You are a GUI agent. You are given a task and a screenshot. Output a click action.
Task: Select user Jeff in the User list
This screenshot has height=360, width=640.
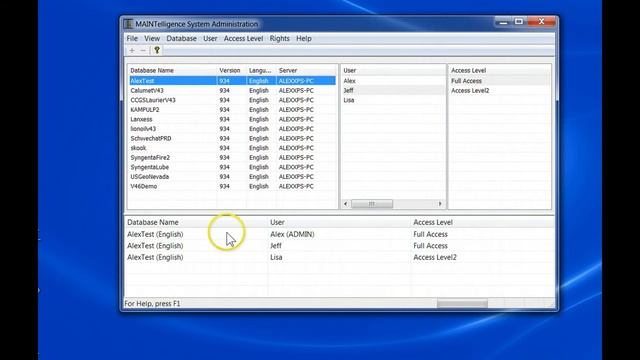(393, 91)
